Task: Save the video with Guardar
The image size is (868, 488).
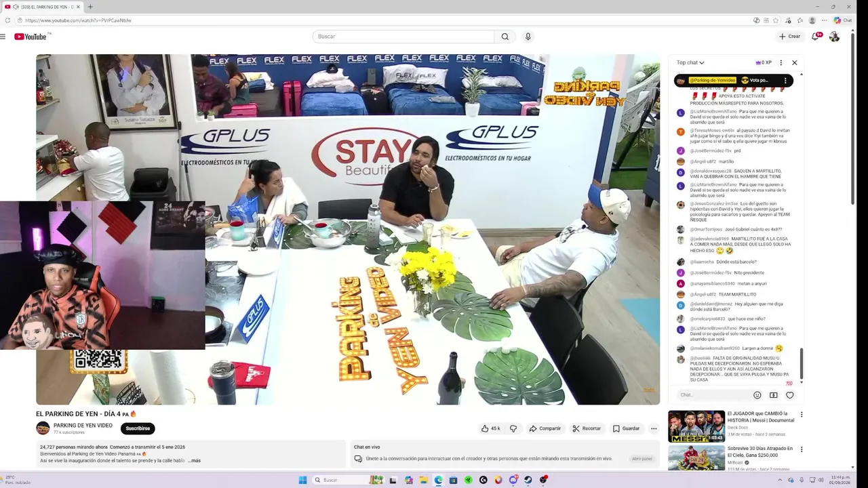Action: pyautogui.click(x=626, y=428)
